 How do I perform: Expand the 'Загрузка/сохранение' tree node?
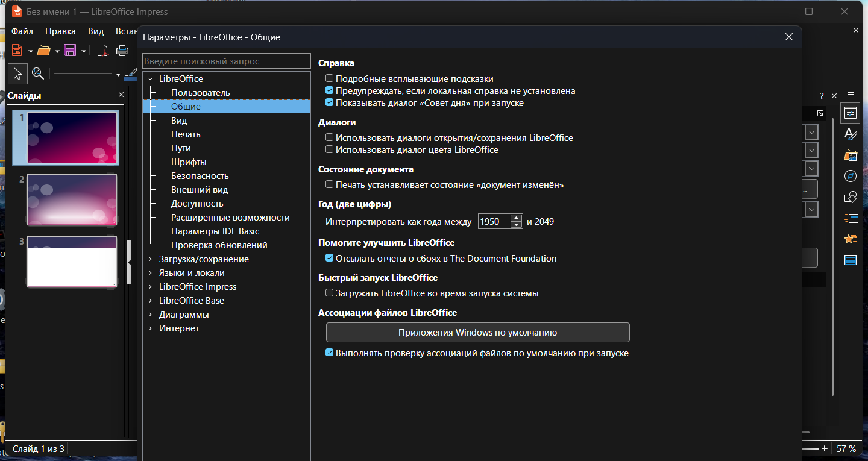[150, 259]
